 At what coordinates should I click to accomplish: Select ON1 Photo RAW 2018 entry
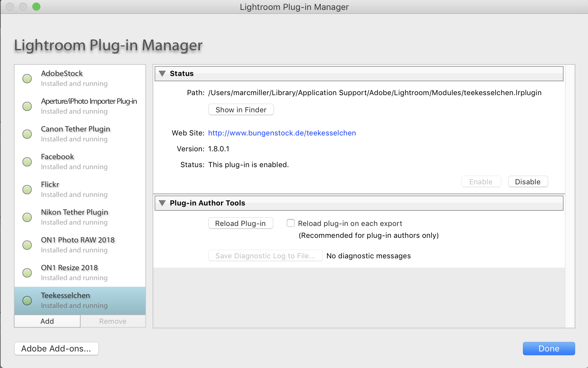pyautogui.click(x=80, y=245)
